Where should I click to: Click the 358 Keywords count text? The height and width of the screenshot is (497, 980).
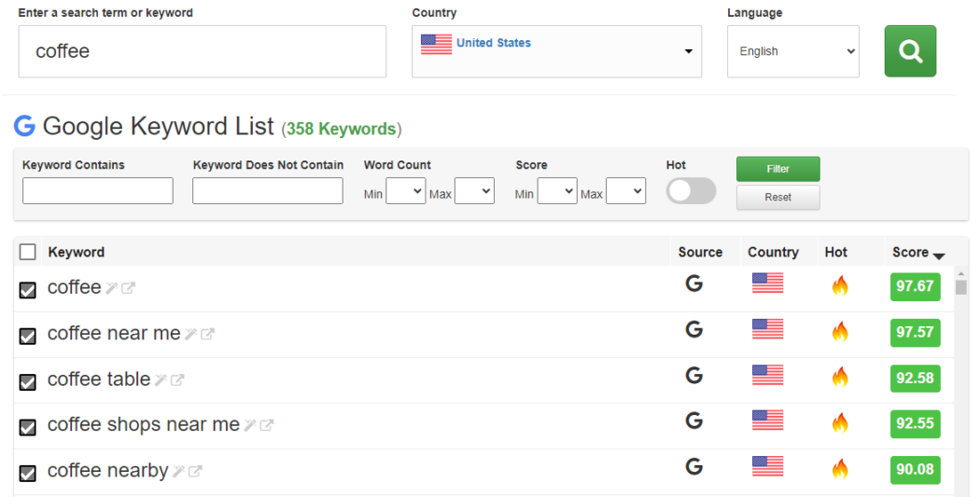pyautogui.click(x=342, y=129)
